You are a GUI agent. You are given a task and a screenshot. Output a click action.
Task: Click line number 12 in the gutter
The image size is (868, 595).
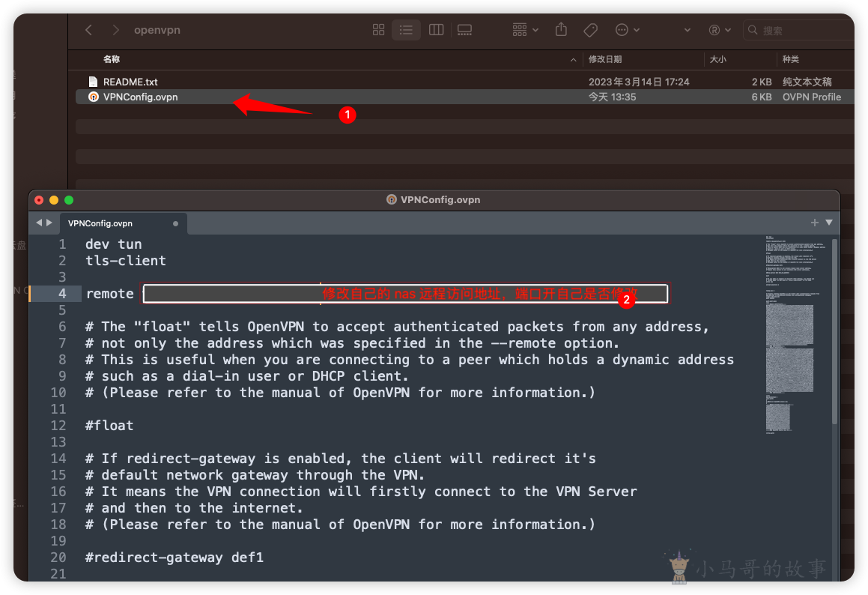[58, 426]
